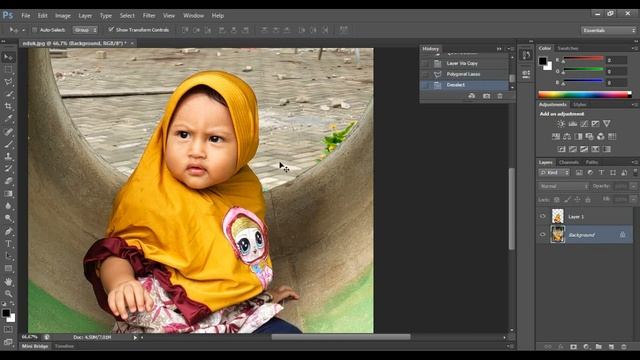Switch to the Swatches tab
Screen dimensions: 640x360
[x=568, y=48]
